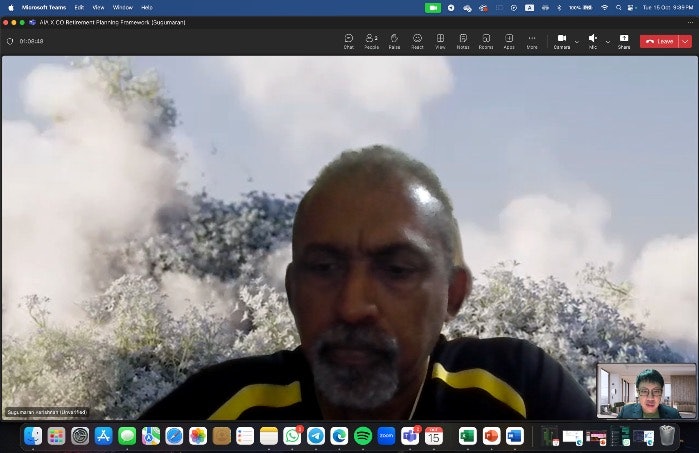Mute or unmute the Mic

click(593, 41)
